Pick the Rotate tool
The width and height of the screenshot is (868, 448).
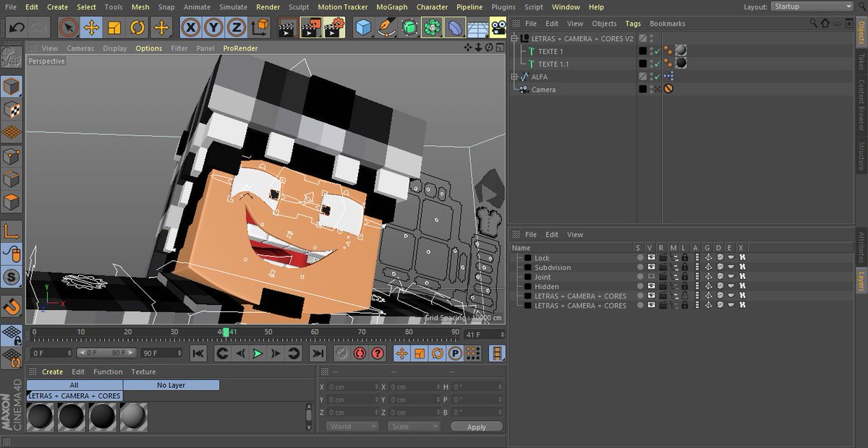[x=137, y=28]
